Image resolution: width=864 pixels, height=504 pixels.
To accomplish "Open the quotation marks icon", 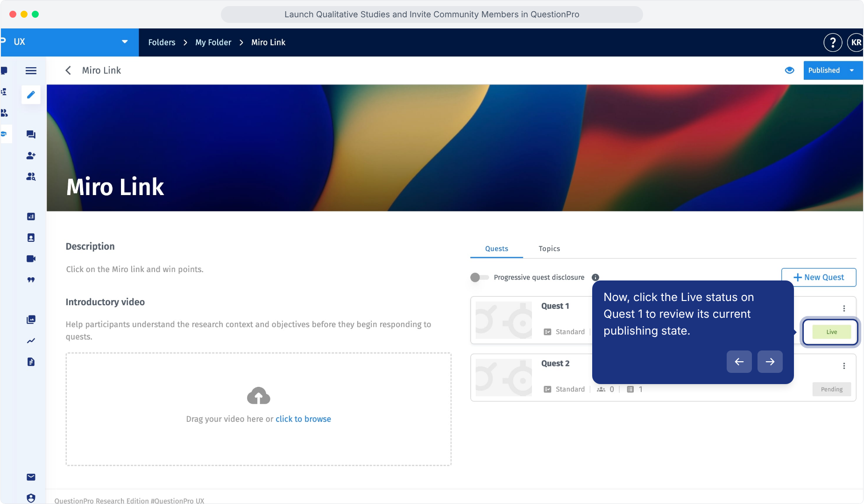I will (x=31, y=280).
